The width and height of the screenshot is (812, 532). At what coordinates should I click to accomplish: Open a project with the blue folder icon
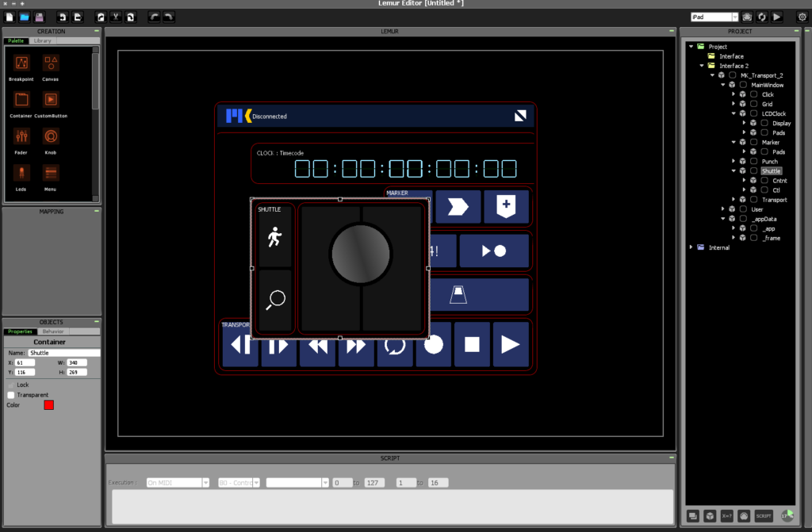[25, 17]
